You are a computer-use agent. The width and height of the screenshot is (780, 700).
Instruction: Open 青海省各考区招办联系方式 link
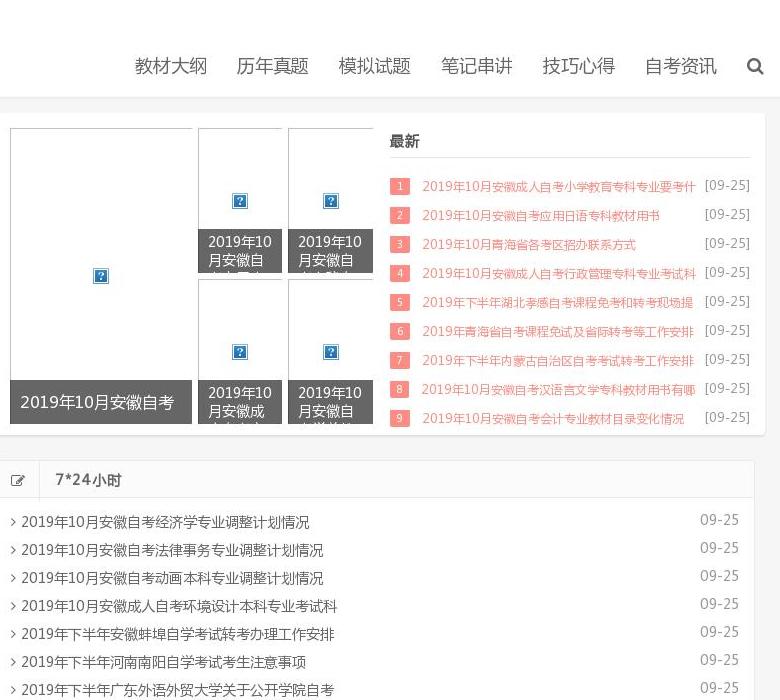[529, 244]
